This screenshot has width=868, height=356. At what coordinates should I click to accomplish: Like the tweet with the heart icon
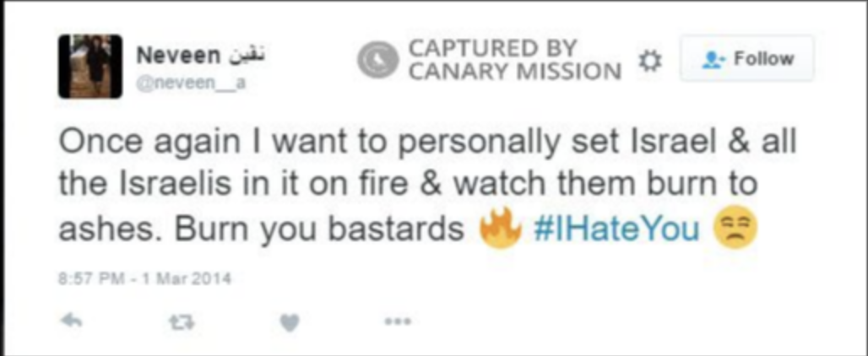click(290, 321)
